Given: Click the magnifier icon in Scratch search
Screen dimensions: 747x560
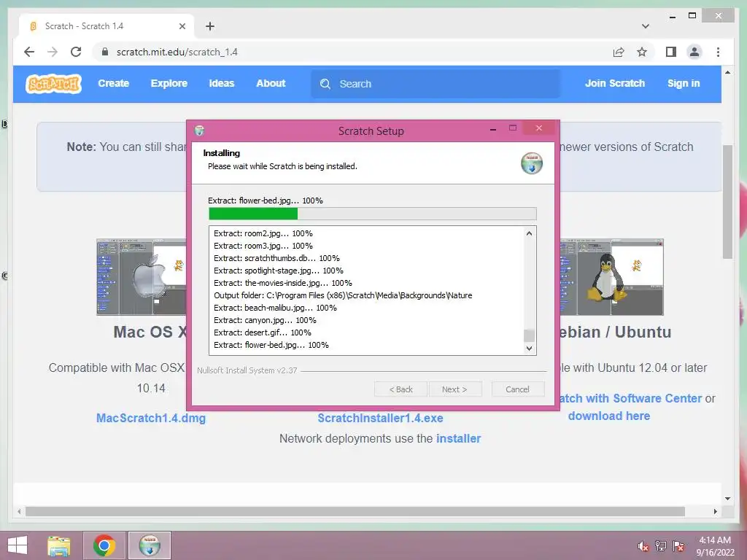Looking at the screenshot, I should (325, 84).
